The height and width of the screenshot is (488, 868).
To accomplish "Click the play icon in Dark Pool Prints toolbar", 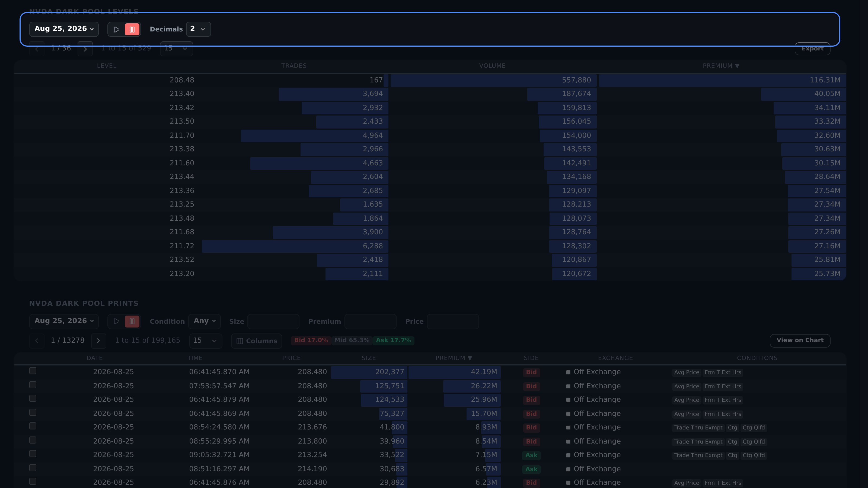I will tap(116, 321).
